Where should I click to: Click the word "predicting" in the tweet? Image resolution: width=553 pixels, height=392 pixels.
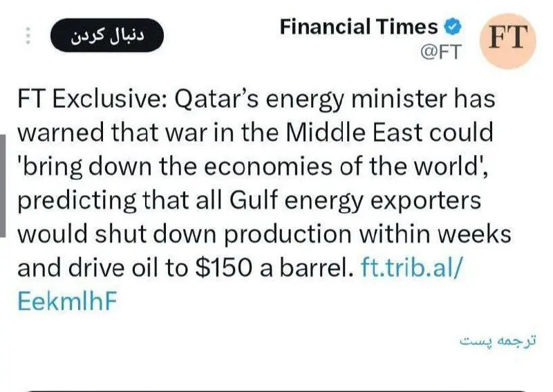[x=73, y=200]
